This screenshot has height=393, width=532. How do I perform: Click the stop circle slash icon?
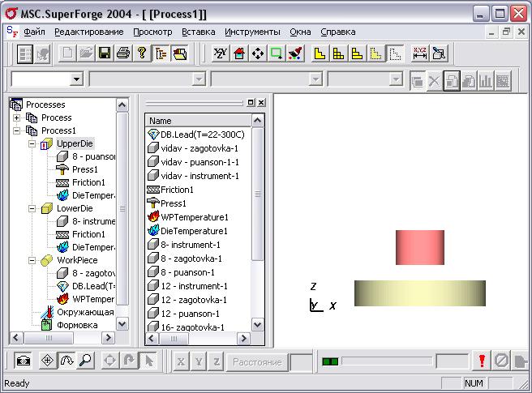tap(501, 361)
